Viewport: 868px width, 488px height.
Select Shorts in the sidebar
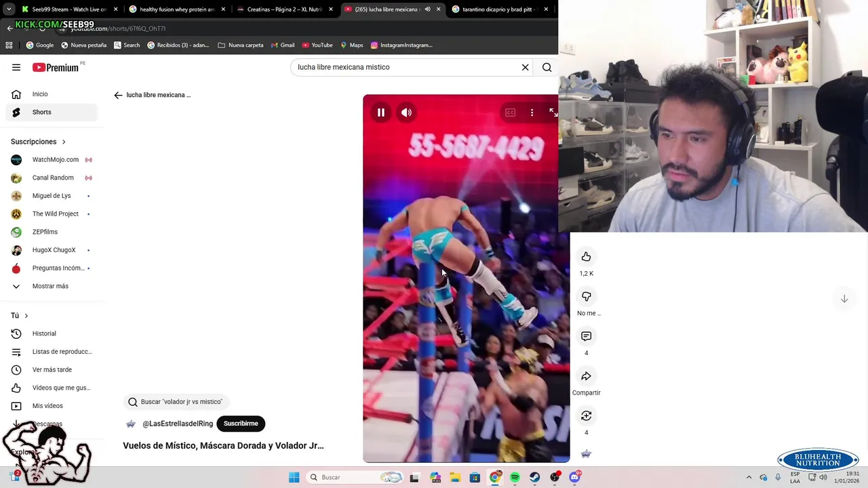[x=52, y=112]
